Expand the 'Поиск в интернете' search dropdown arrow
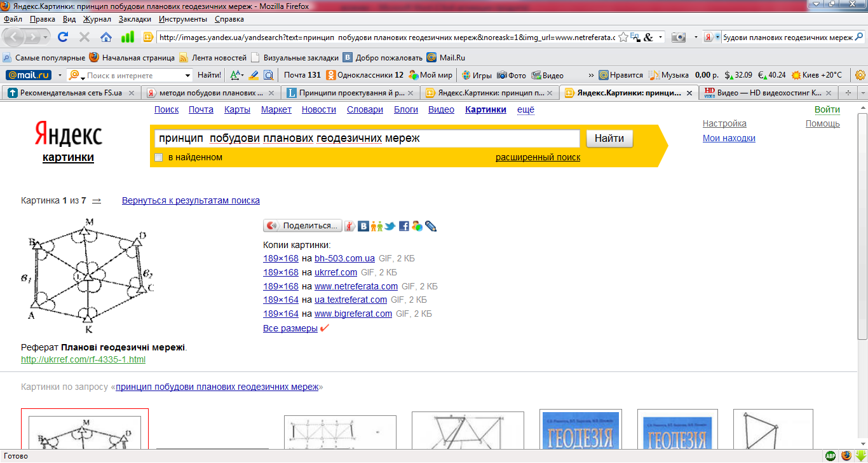868x463 pixels. (x=187, y=75)
